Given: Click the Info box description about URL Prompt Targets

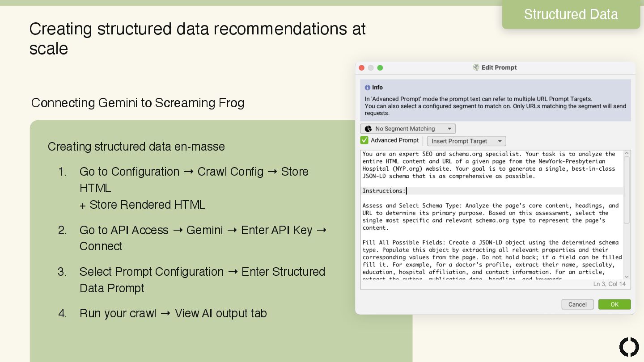Looking at the screenshot, I should pos(496,106).
